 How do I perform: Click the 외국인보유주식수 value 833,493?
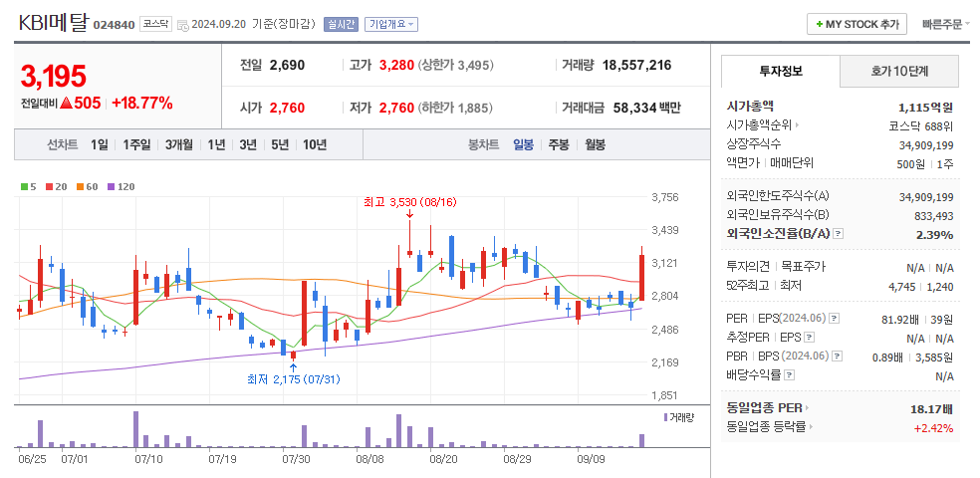[934, 216]
